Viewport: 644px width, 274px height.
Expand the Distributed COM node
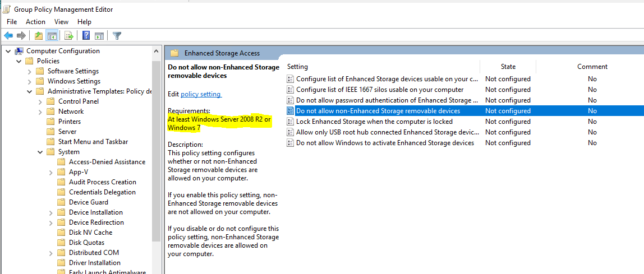[x=51, y=253]
